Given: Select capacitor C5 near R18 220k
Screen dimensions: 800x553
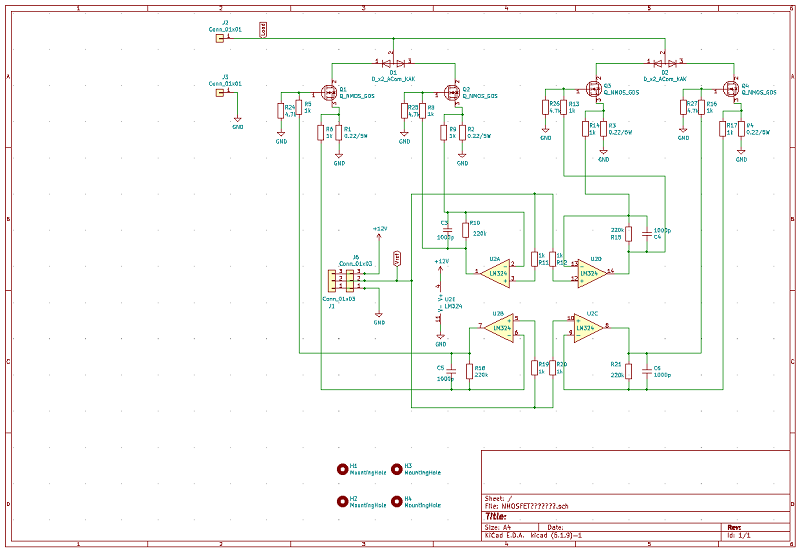Looking at the screenshot, I should (x=450, y=372).
